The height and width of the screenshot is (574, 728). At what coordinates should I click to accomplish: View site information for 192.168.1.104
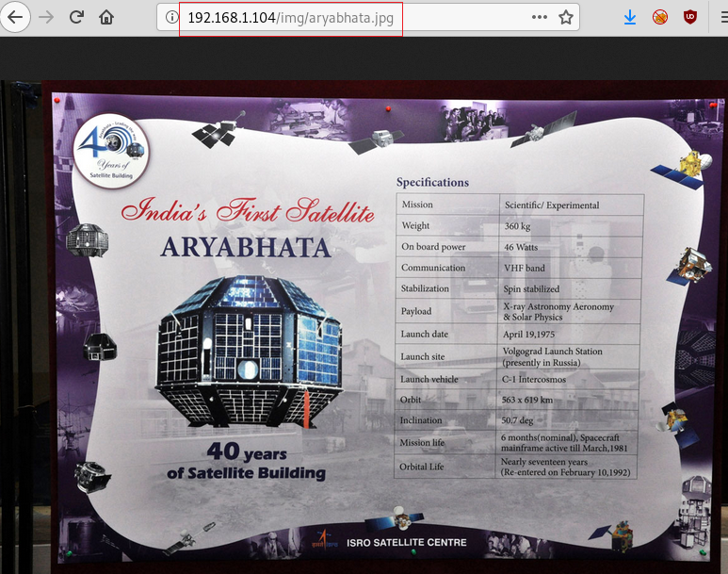coord(171,17)
